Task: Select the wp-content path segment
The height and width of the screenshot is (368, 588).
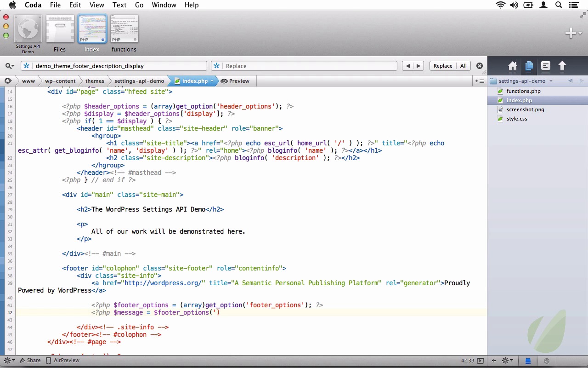Action: [60, 80]
